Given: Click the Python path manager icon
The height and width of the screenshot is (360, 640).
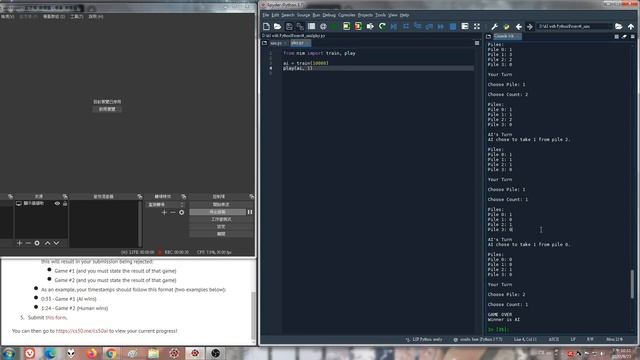Looking at the screenshot, I should (x=507, y=27).
